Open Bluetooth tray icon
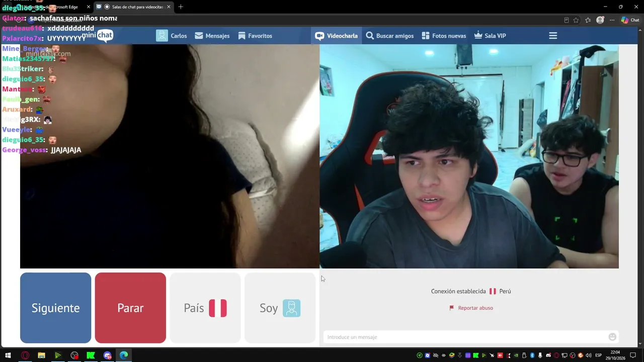The image size is (644, 362). click(x=532, y=355)
